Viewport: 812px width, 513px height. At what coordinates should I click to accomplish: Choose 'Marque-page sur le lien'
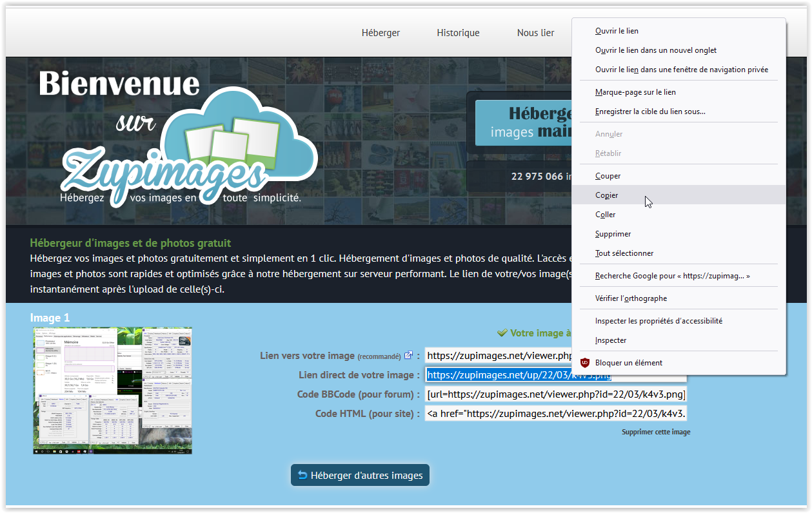pyautogui.click(x=678, y=92)
